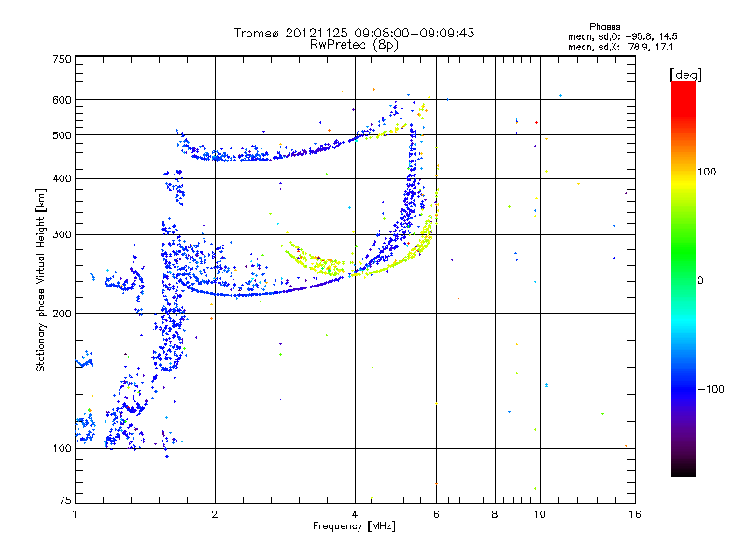This screenshot has width=747, height=560.
Task: Click the y-axis tick label '600'
Action: click(62, 100)
